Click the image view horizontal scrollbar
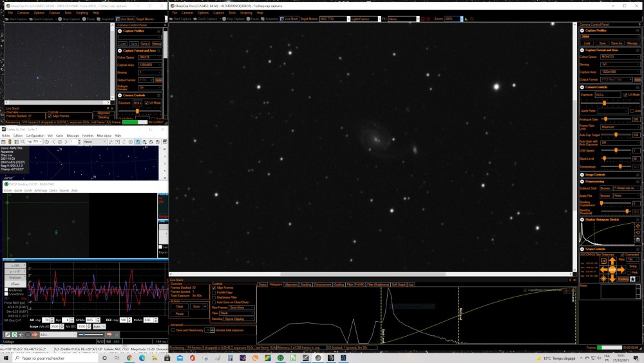 tap(372, 274)
